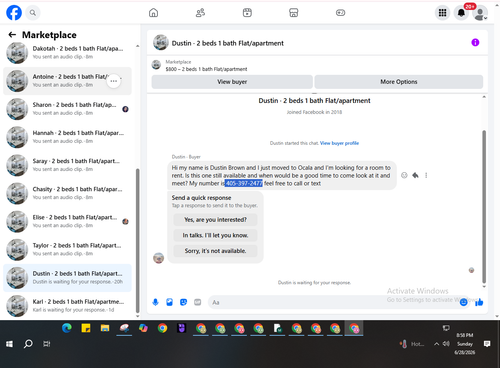This screenshot has height=368, width=500.
Task: Open Sharon's conversation in the list
Action: point(67,109)
